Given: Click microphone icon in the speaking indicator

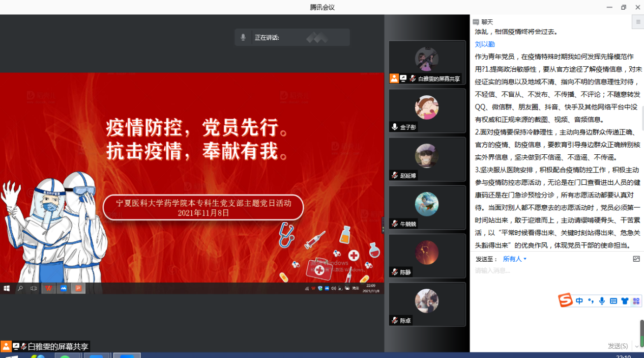Looking at the screenshot, I should (243, 37).
